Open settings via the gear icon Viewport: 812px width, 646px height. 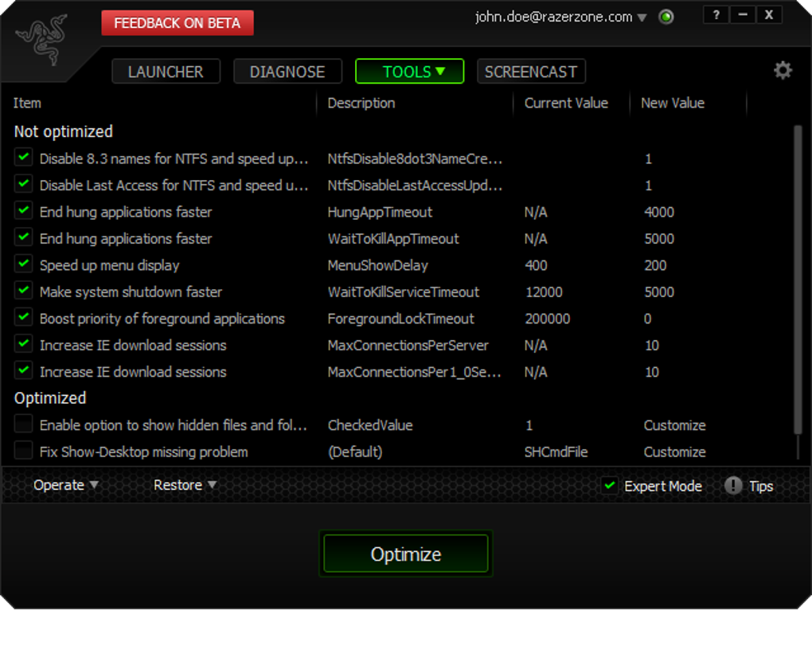coord(783,70)
